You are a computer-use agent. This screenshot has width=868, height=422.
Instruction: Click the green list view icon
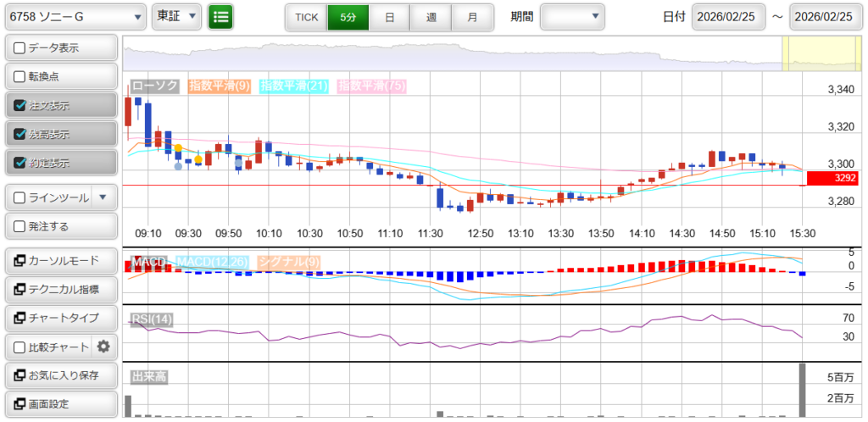(x=220, y=16)
